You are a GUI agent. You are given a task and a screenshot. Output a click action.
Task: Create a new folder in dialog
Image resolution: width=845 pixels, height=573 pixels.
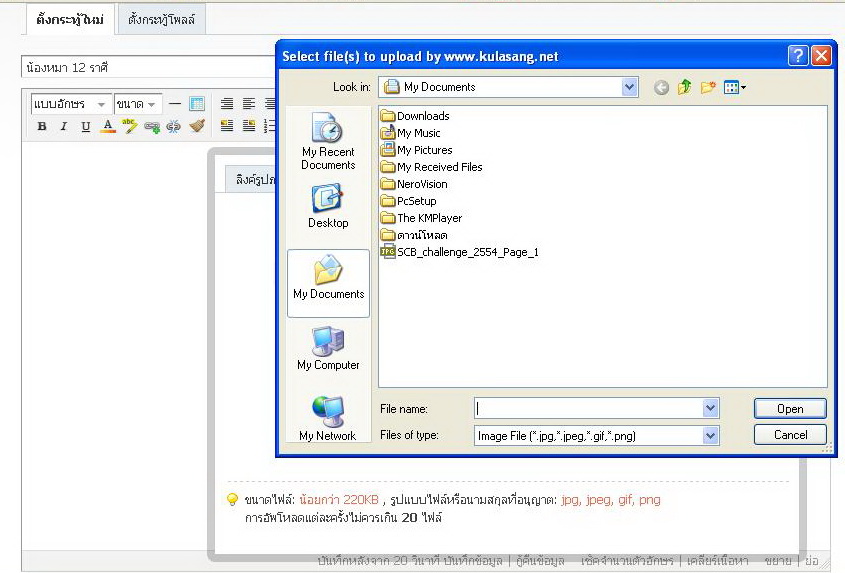708,87
